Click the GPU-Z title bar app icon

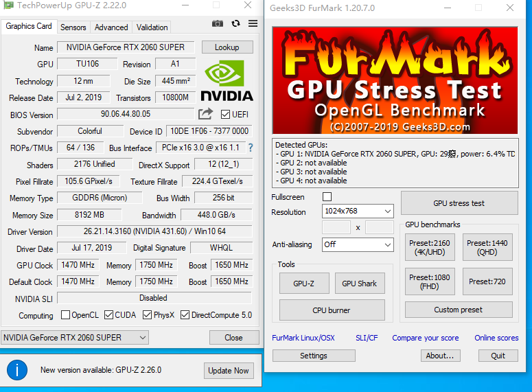pyautogui.click(x=8, y=5)
